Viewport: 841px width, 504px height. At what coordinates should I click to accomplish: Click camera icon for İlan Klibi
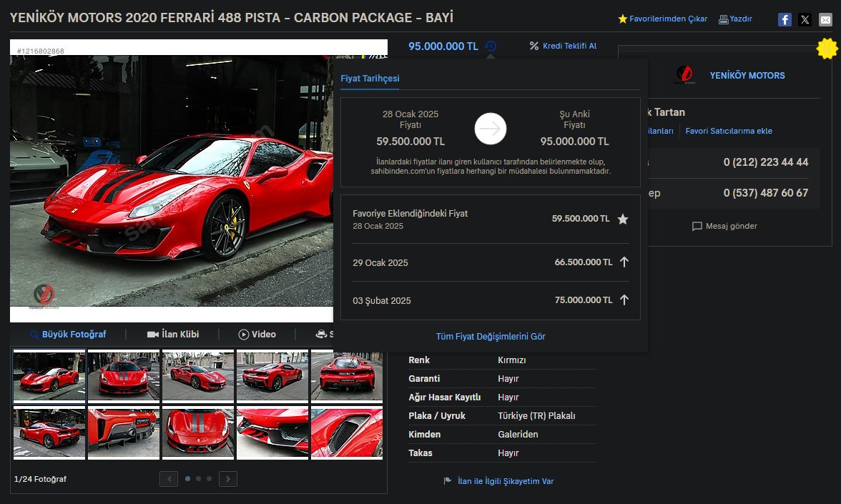[x=153, y=335]
